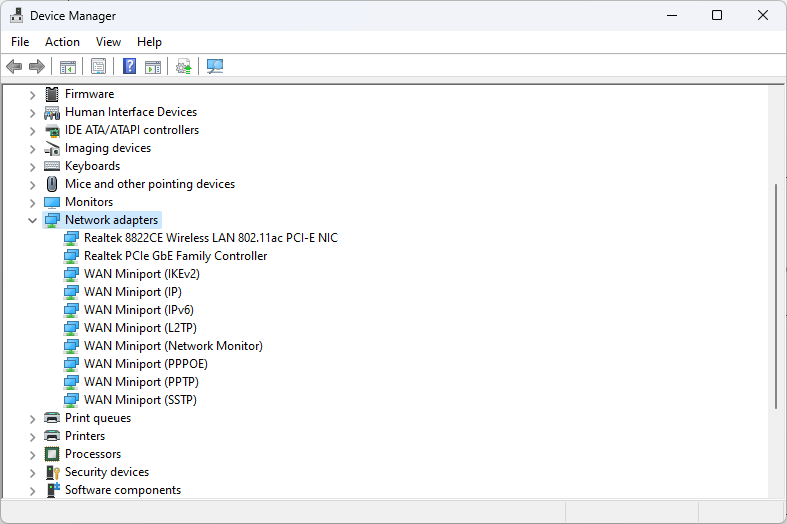
Task: Open Properties from the toolbar icon
Action: pyautogui.click(x=98, y=67)
